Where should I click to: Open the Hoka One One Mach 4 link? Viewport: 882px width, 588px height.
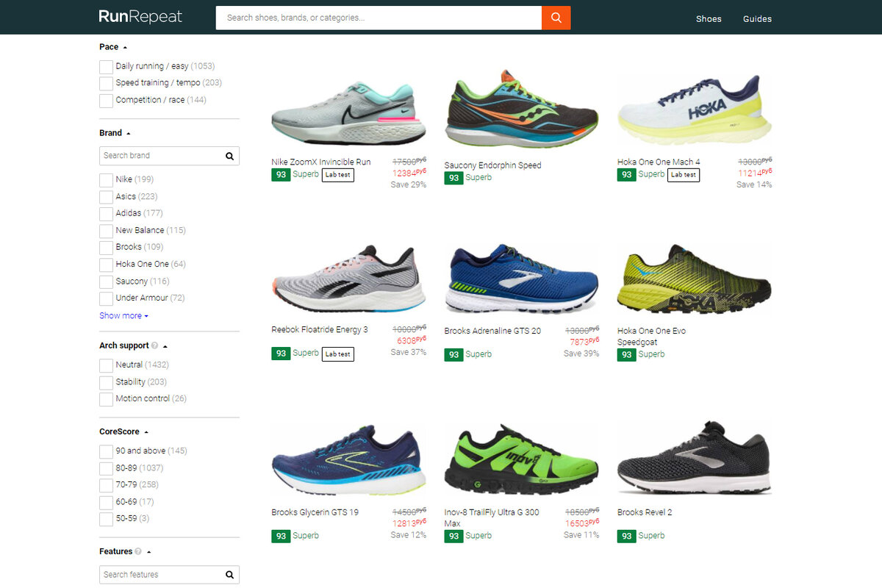(x=659, y=162)
